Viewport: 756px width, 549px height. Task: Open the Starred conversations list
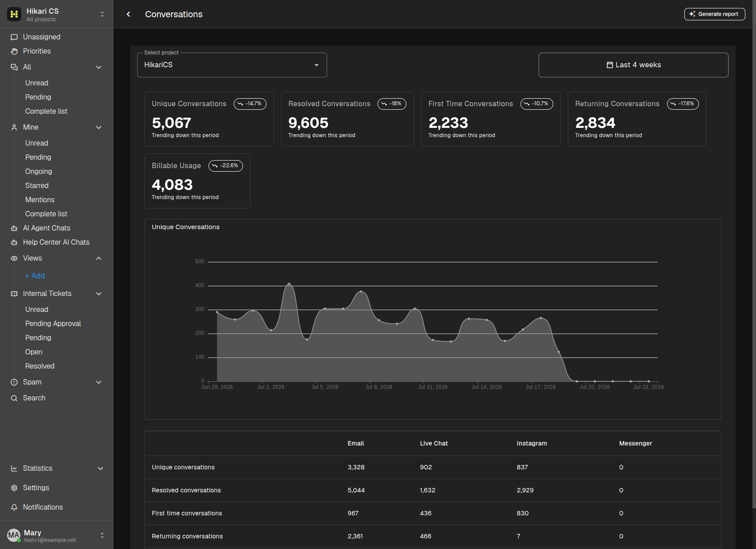point(37,186)
